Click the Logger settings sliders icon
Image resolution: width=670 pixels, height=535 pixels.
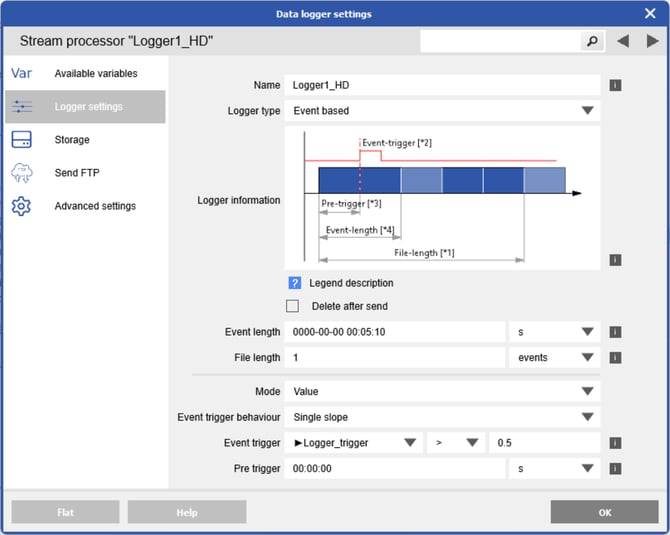pos(21,106)
